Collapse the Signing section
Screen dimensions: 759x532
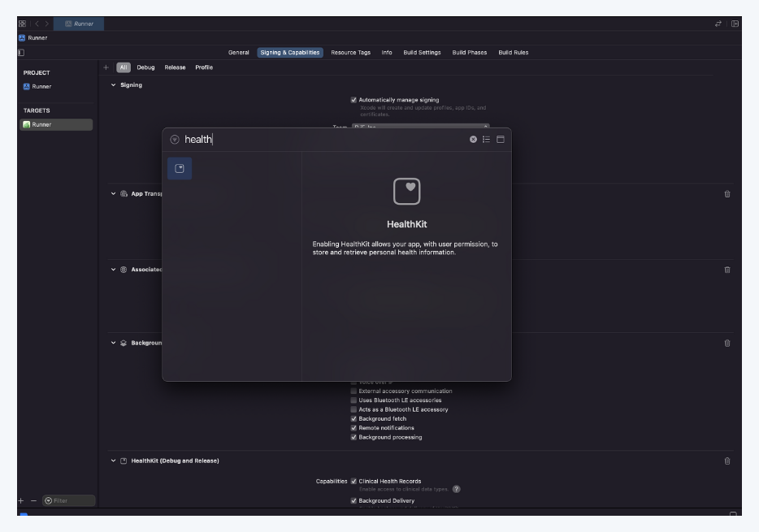[x=113, y=84]
